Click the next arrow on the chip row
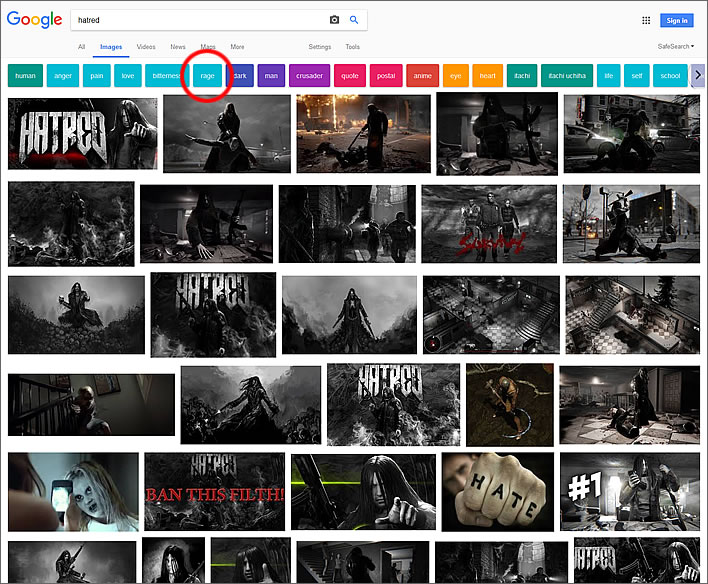Image resolution: width=708 pixels, height=584 pixels. [698, 75]
